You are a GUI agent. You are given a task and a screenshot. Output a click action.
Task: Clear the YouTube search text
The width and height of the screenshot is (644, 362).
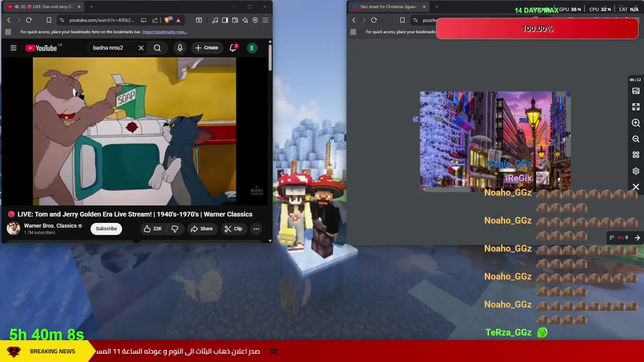(141, 48)
